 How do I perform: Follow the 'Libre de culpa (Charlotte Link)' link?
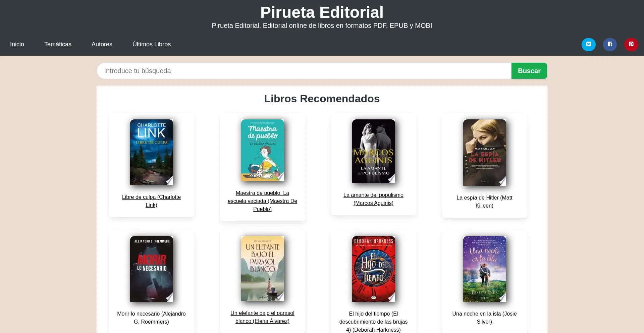[x=151, y=201]
